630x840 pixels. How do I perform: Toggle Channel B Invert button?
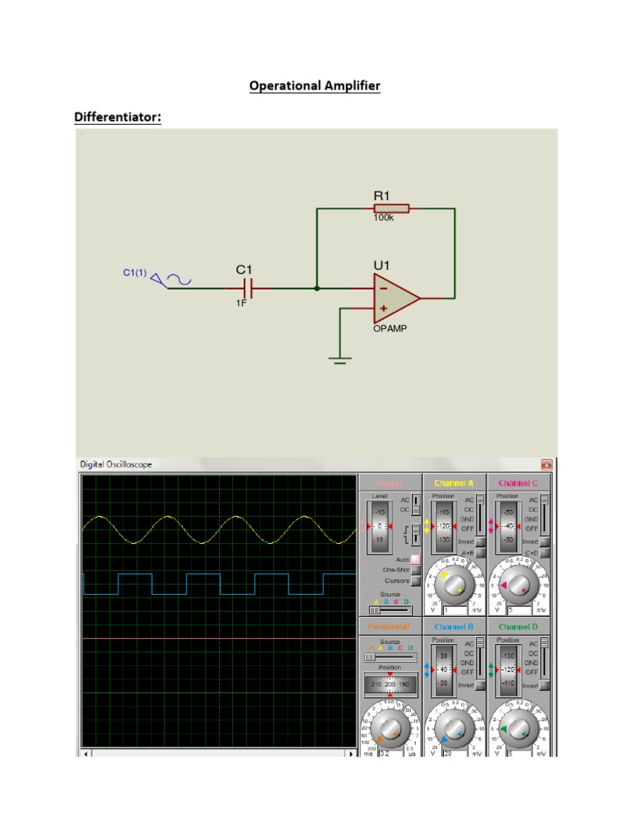(x=481, y=685)
